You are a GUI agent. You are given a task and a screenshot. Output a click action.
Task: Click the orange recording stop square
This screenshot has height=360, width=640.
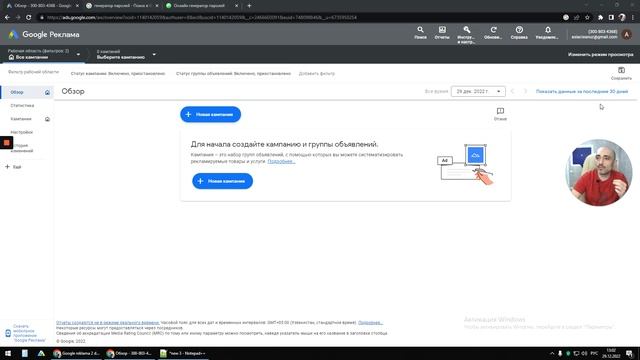pos(7,142)
